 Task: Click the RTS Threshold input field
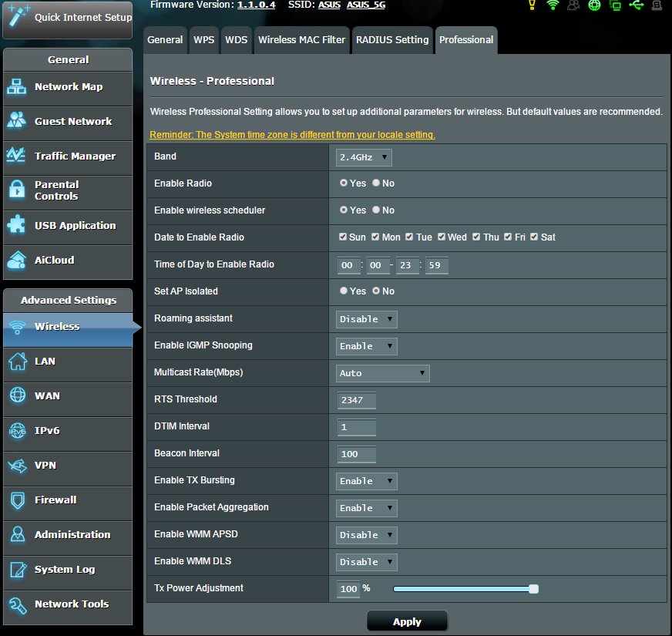coord(357,400)
